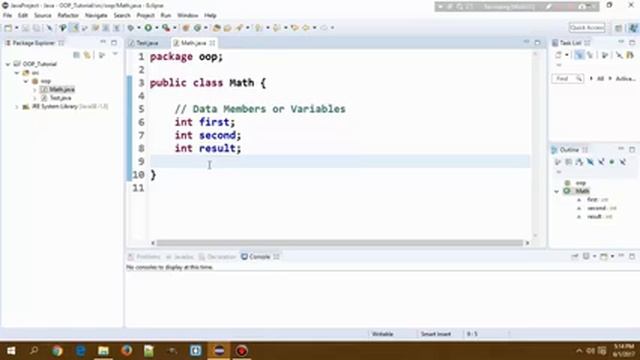This screenshot has height=360, width=640.
Task: Collapse the Math class in Outline
Action: [557, 191]
